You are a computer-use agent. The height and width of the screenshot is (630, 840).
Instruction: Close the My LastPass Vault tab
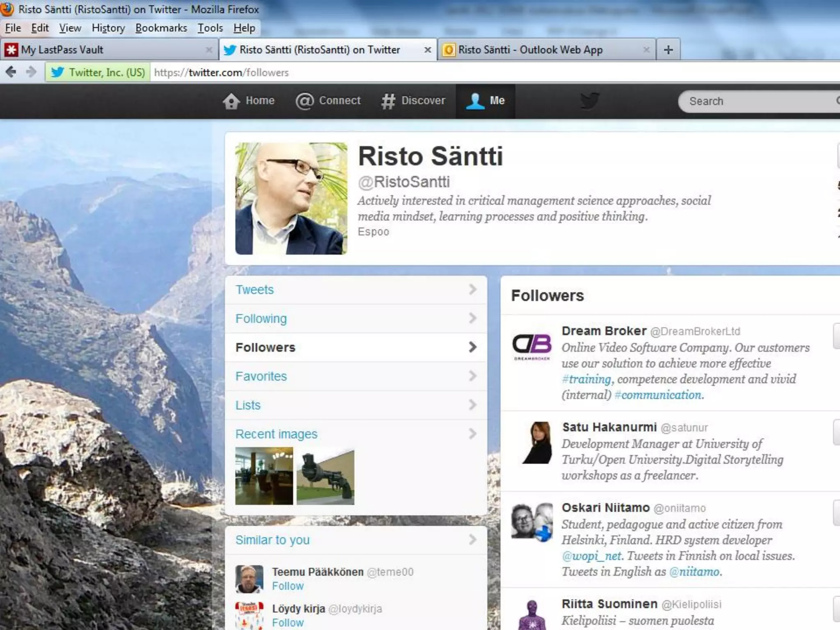pyautogui.click(x=209, y=50)
